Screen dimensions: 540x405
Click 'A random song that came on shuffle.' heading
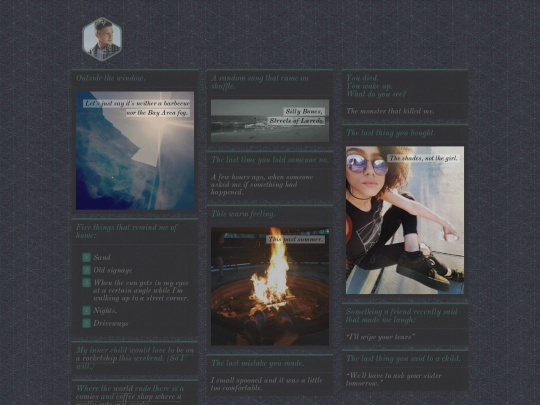(260, 82)
